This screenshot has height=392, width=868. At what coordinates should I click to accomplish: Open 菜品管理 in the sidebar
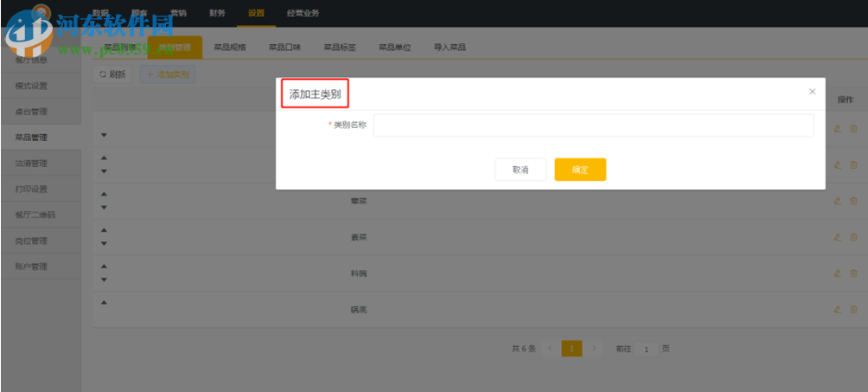[x=41, y=138]
